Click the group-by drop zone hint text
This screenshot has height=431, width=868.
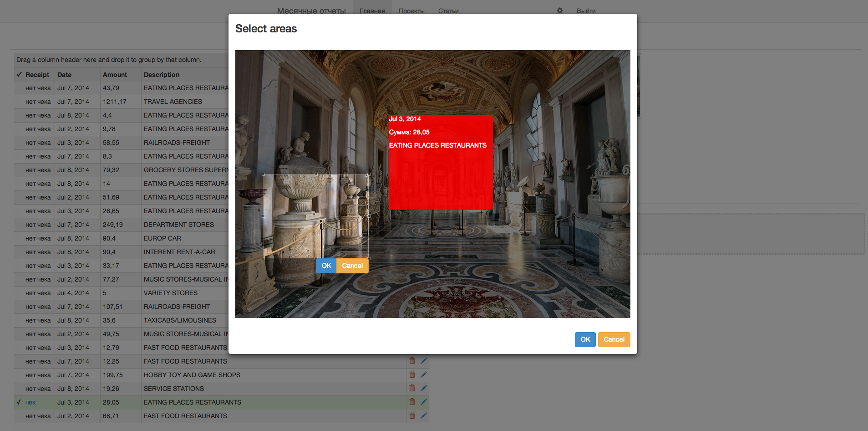[109, 60]
